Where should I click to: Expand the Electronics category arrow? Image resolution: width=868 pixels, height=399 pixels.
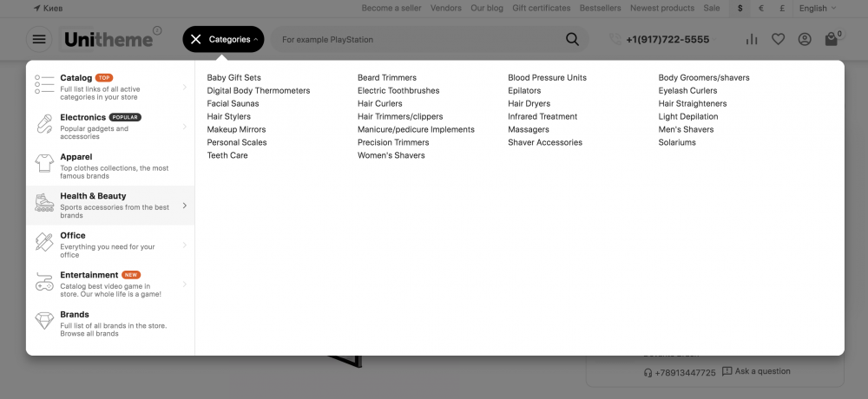pos(185,127)
